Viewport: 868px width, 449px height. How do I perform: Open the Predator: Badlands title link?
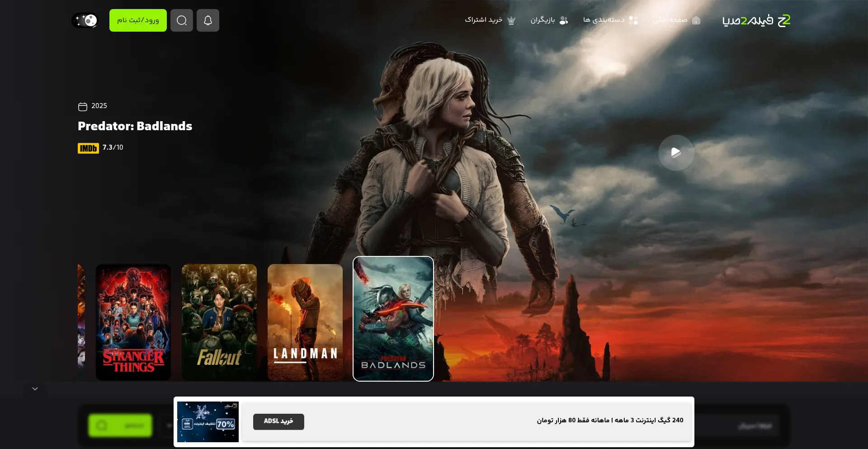click(x=135, y=126)
